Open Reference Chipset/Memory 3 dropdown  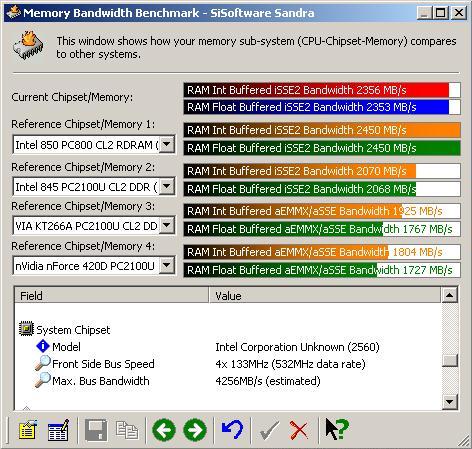[167, 226]
